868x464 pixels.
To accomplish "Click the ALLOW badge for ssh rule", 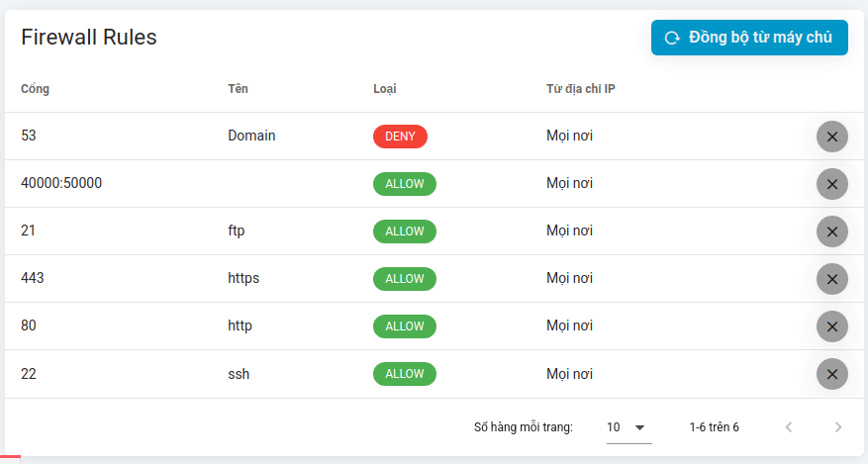I will [x=404, y=374].
